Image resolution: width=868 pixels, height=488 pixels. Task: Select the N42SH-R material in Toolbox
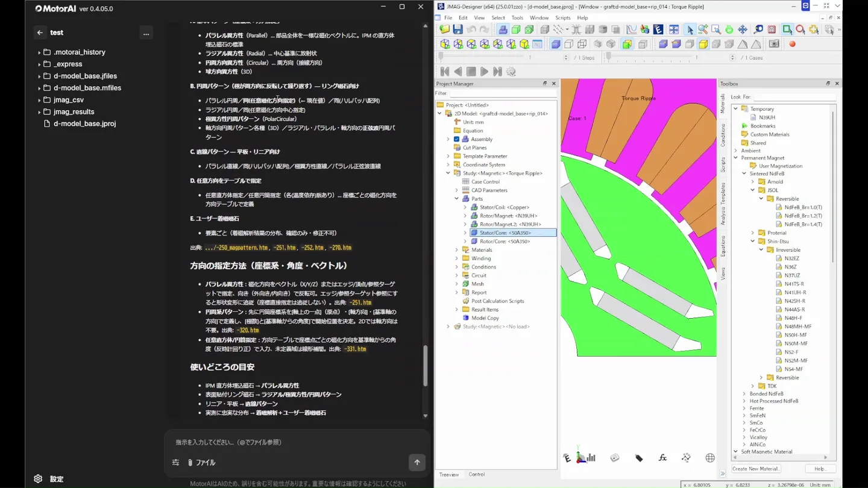tap(794, 301)
